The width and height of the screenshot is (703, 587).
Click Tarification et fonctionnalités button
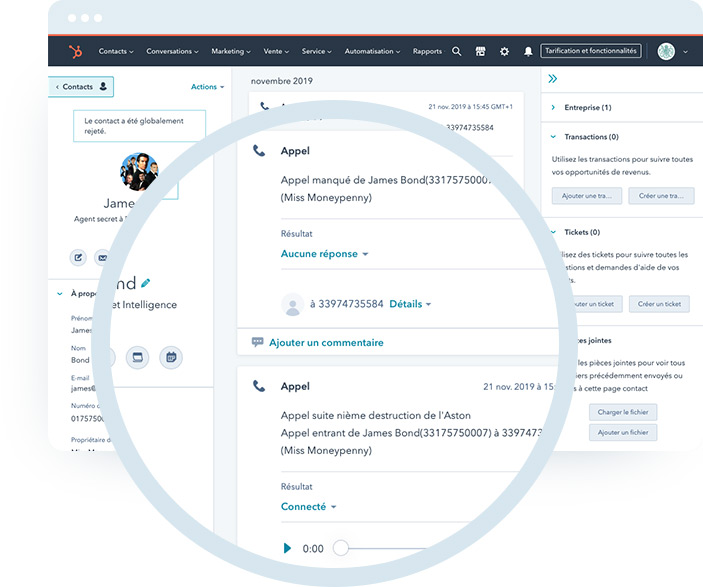click(x=590, y=51)
